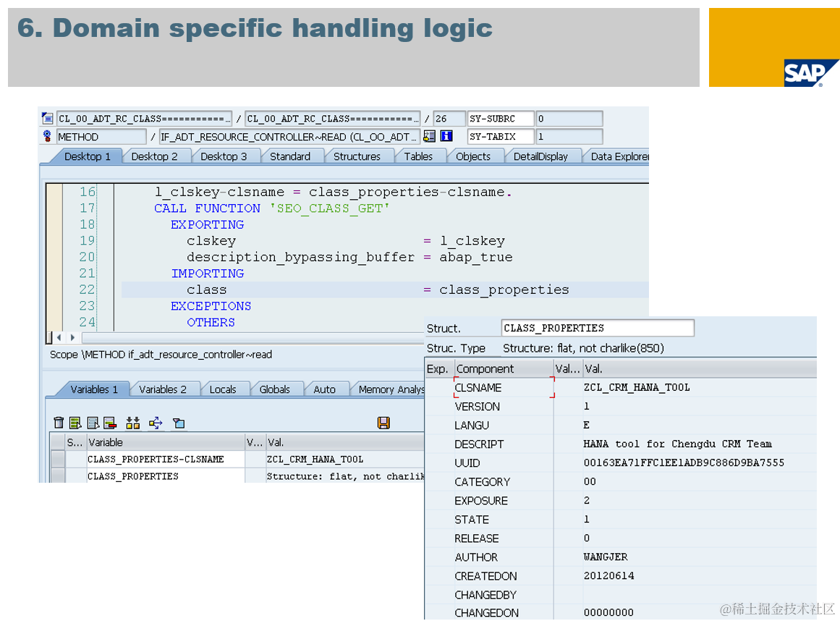Select the Variables 2 tab
The height and width of the screenshot is (621, 840).
tap(162, 389)
